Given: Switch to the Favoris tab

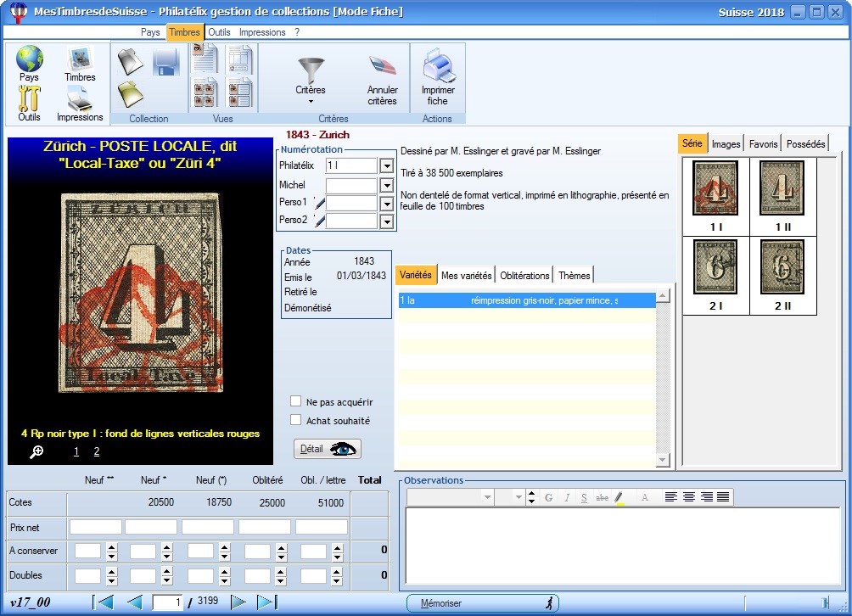Looking at the screenshot, I should (x=764, y=144).
